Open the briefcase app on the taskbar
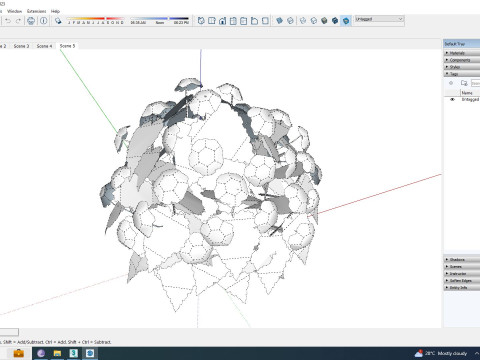 pyautogui.click(x=18, y=353)
